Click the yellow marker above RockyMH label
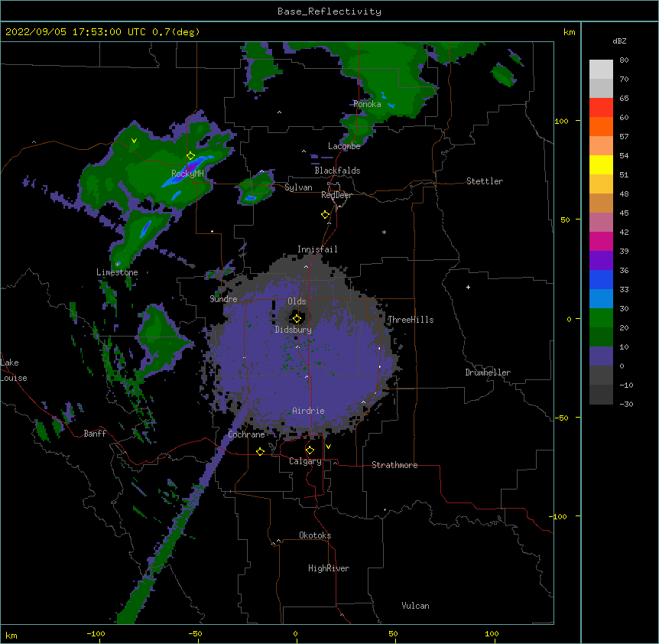659x644 pixels. [x=191, y=156]
